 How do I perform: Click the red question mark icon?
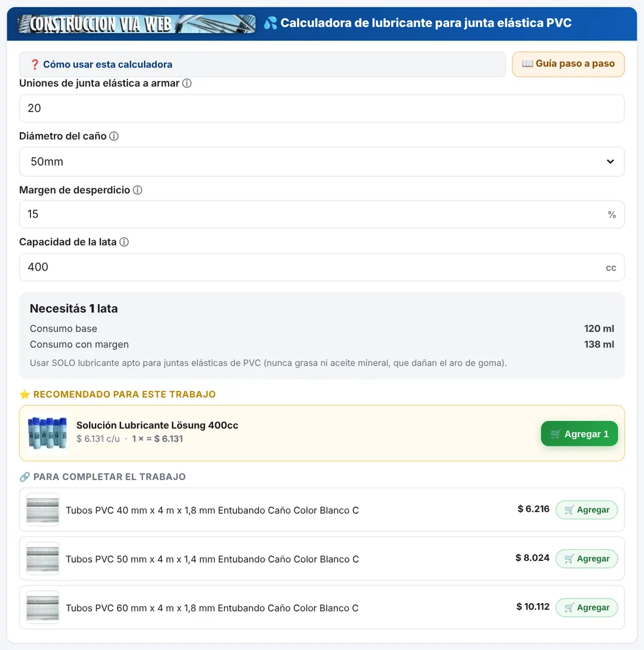coord(35,64)
